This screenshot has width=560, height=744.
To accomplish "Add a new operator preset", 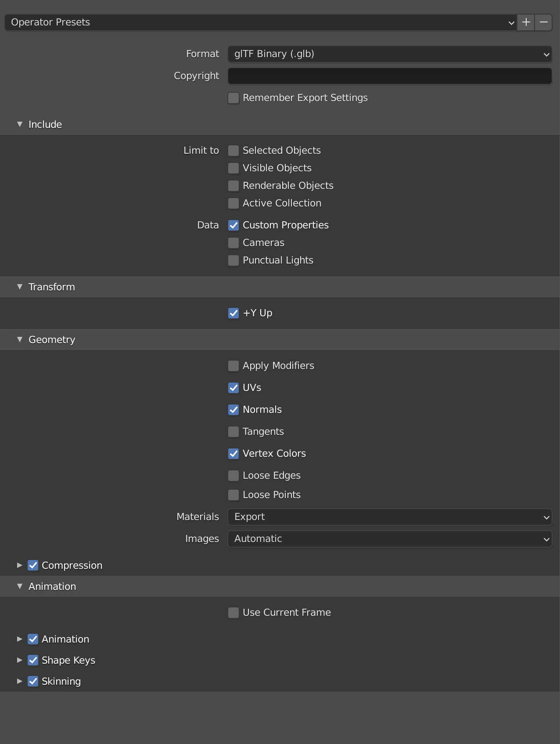I will (x=525, y=22).
